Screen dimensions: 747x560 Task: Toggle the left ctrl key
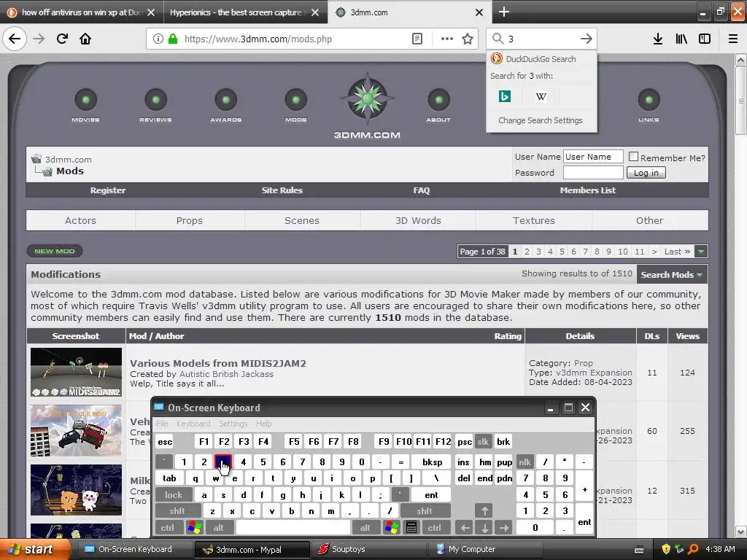167,528
